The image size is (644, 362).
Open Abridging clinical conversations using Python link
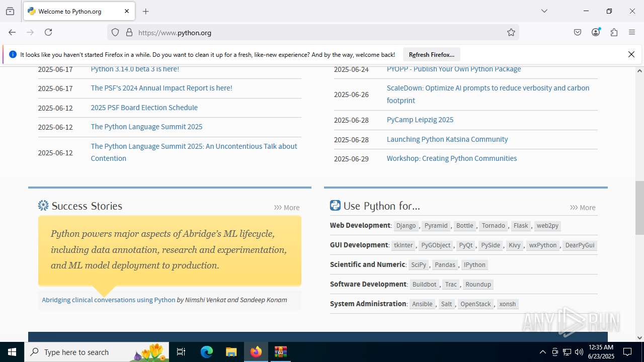[109, 300]
